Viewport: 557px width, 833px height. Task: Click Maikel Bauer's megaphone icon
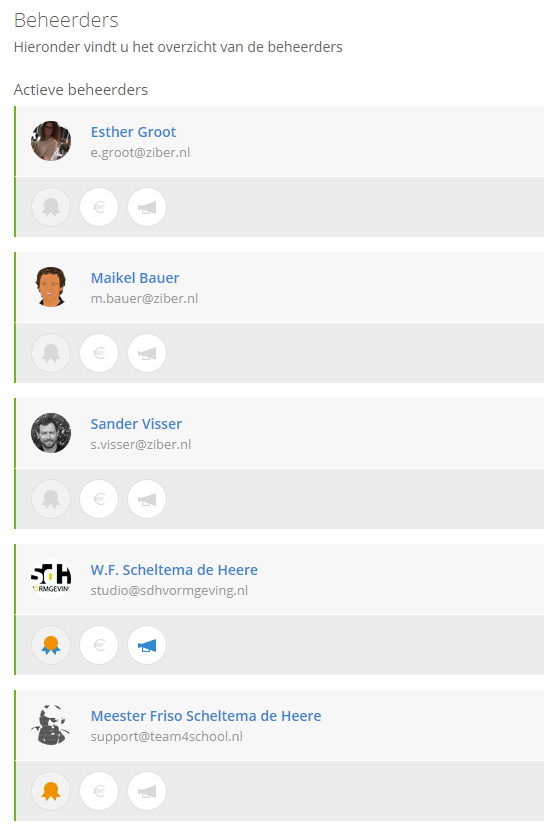coord(147,353)
